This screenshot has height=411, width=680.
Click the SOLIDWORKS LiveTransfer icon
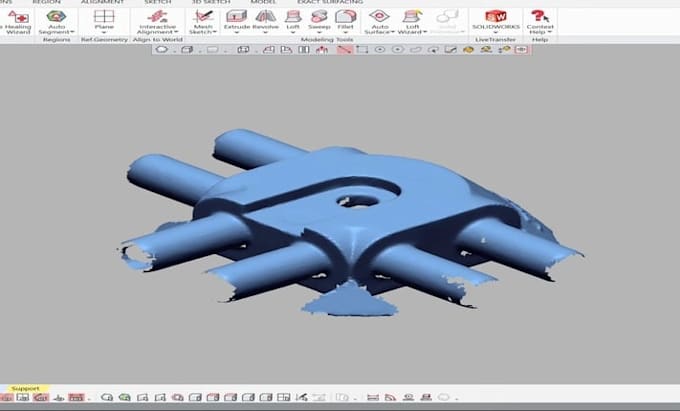496,17
